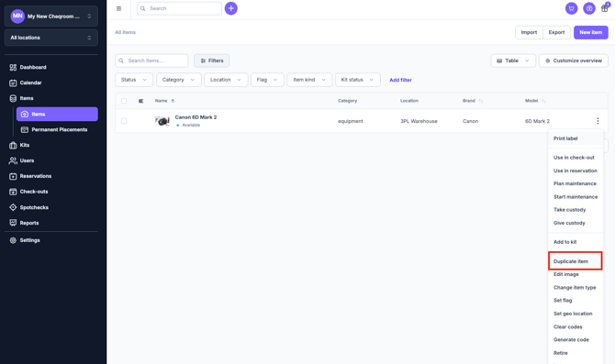Open the Canon 6D Mark 2 item name

point(196,117)
